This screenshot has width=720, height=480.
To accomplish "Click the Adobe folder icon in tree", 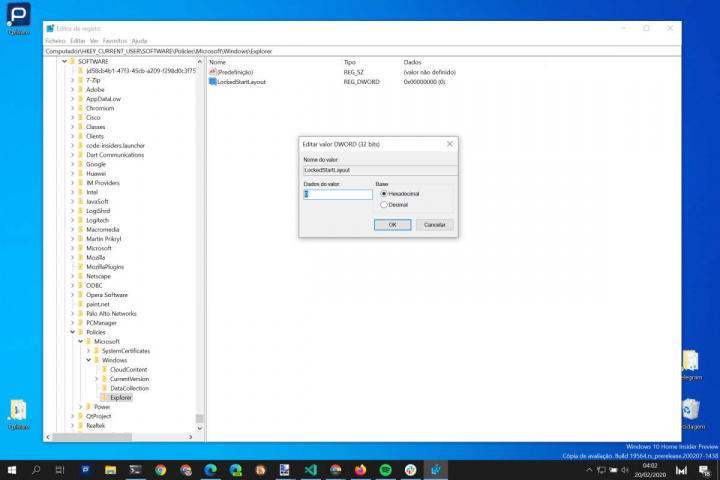I will tap(81, 89).
